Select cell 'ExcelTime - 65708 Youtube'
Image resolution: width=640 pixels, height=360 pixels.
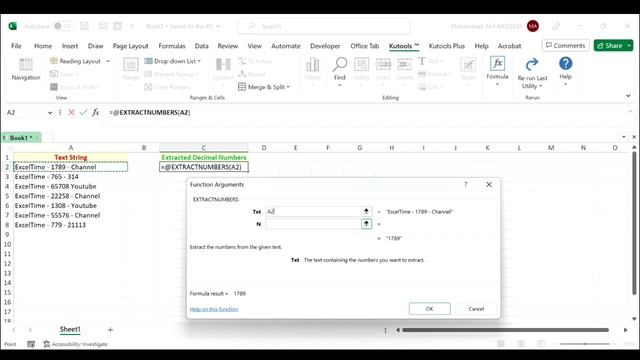[x=71, y=187]
